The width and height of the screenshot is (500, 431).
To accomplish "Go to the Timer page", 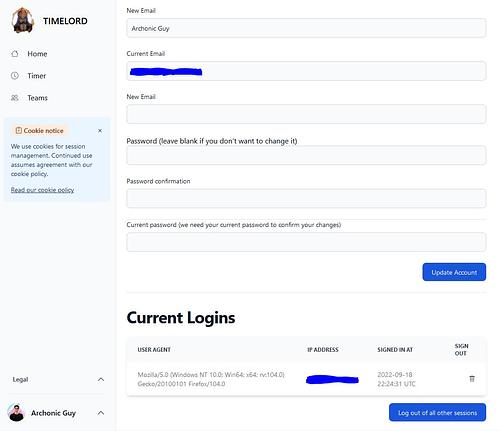I will 37,76.
